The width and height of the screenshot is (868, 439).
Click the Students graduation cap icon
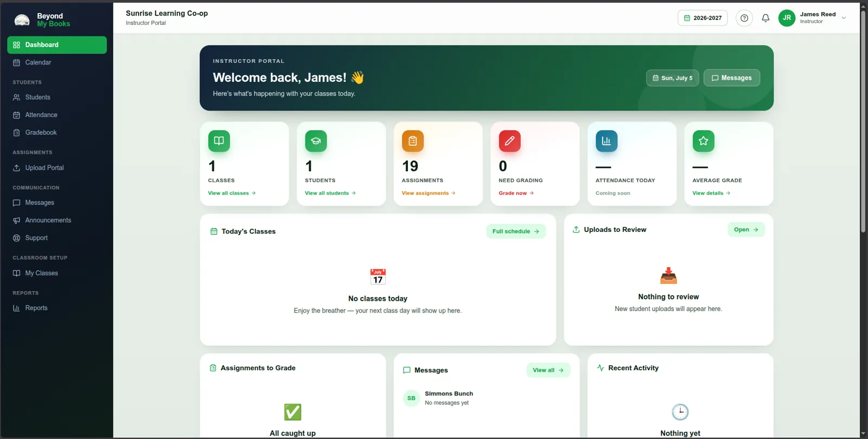(316, 141)
